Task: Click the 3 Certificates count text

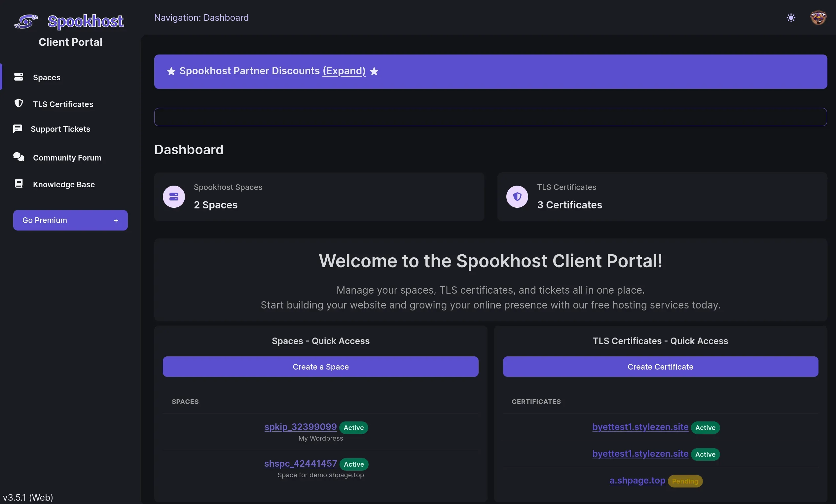Action: pyautogui.click(x=569, y=205)
